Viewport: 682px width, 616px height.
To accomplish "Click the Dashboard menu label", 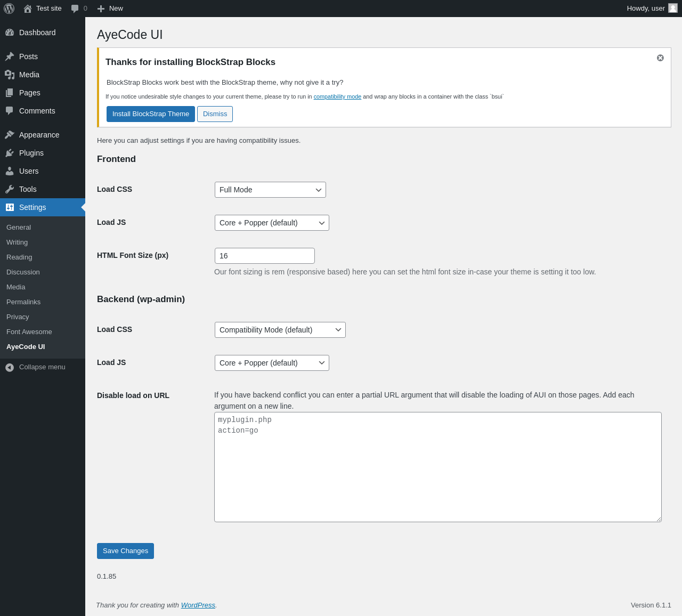I will pyautogui.click(x=37, y=33).
